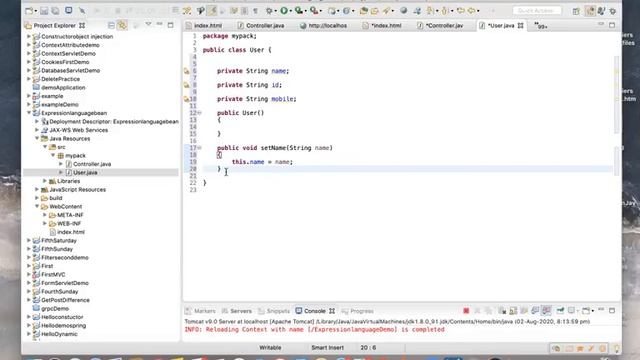Collapse the Java Resources node
Viewport: 640px width, 360px height.
point(37,138)
